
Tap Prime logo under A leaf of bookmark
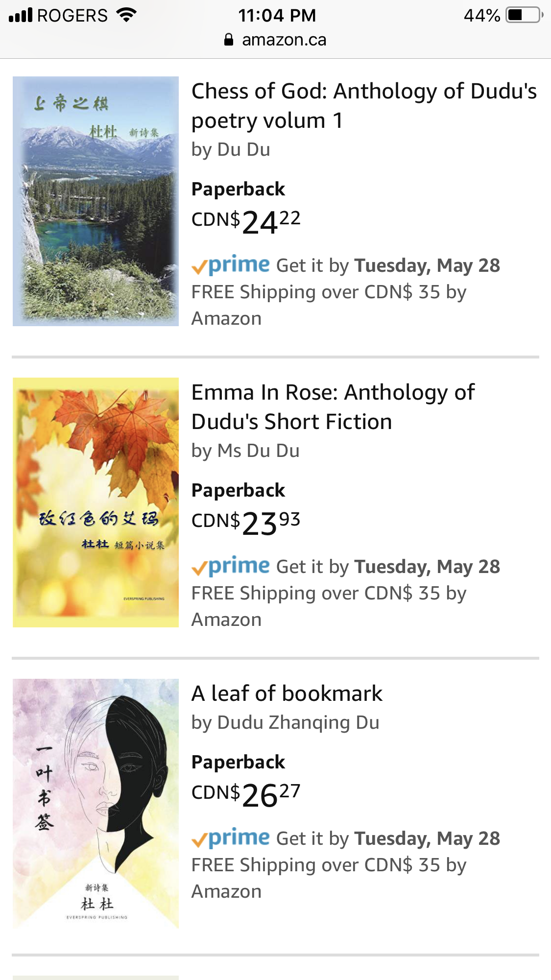click(x=231, y=838)
